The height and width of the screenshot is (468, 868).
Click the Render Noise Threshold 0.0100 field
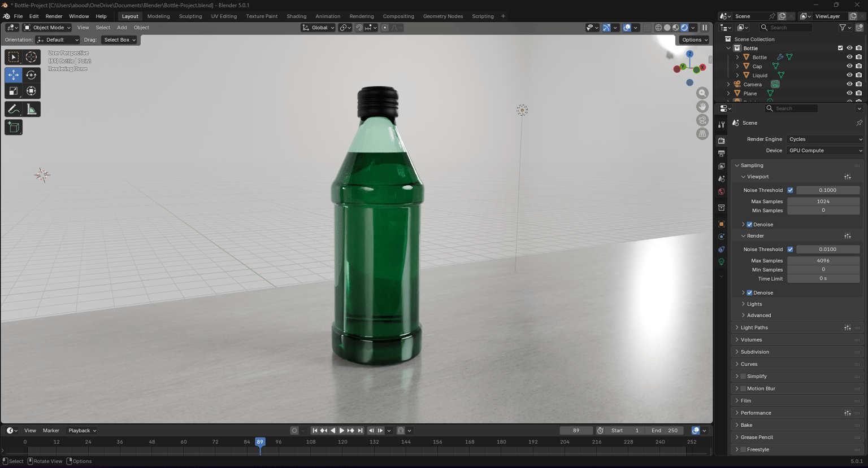pyautogui.click(x=828, y=250)
